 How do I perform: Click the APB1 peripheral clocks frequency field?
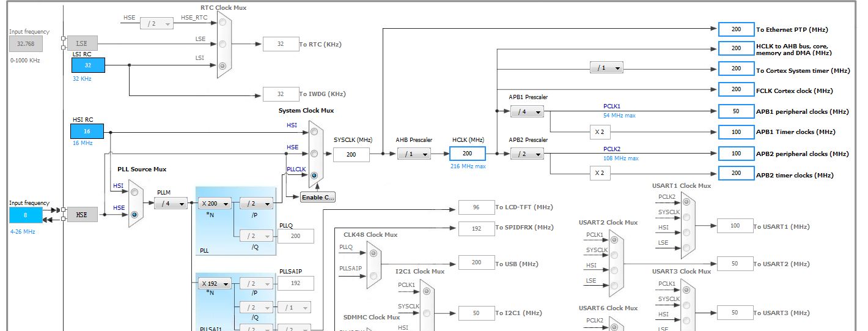coord(736,111)
